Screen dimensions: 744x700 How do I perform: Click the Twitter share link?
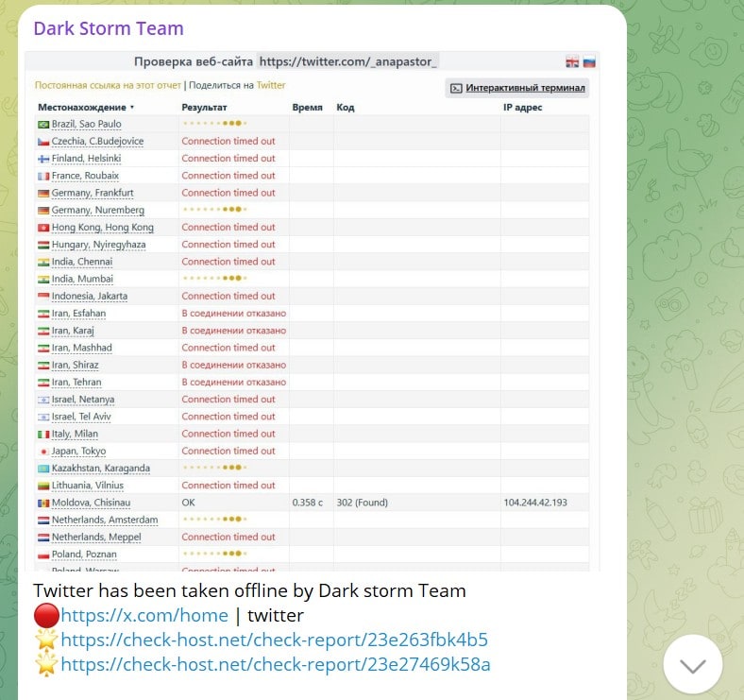click(x=271, y=85)
